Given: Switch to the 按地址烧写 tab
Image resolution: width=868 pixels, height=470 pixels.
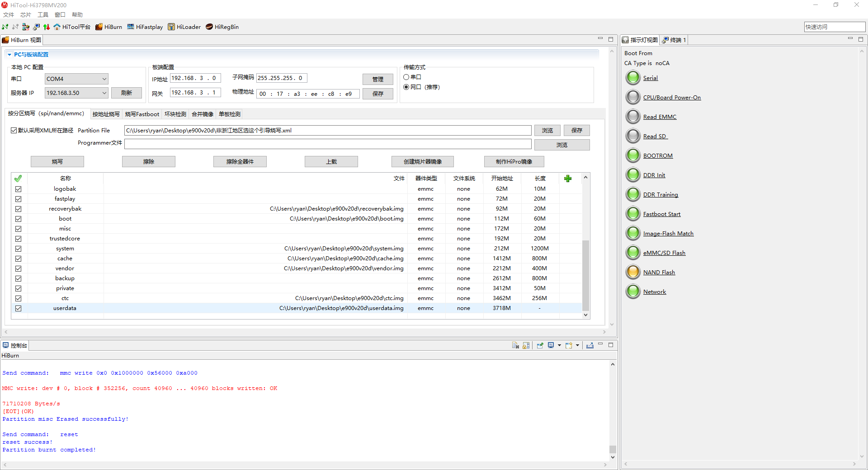Looking at the screenshot, I should 106,114.
